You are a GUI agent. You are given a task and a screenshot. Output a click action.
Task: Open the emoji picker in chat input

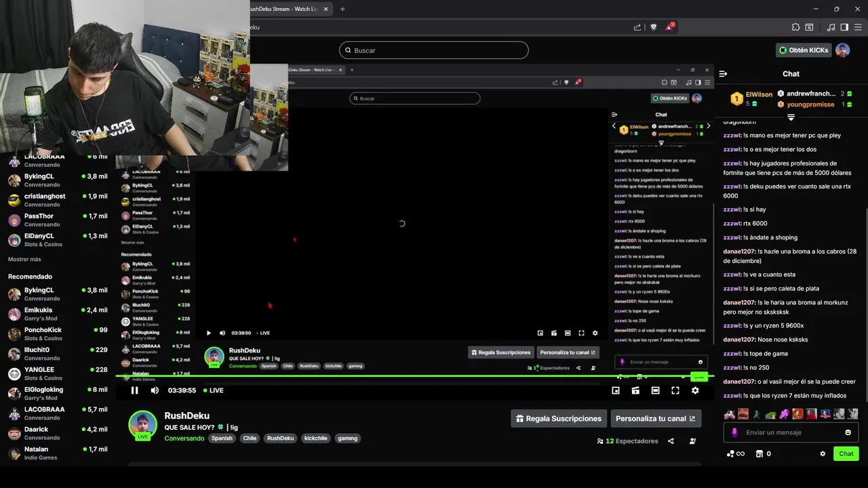848,432
